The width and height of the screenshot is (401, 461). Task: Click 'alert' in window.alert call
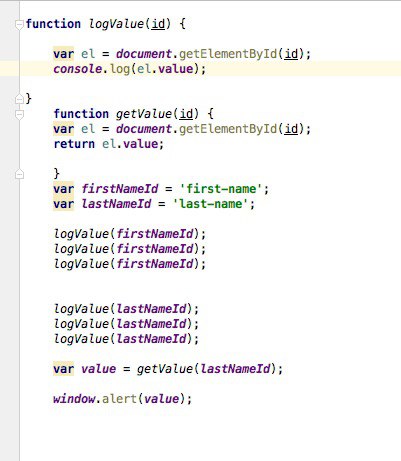point(120,399)
